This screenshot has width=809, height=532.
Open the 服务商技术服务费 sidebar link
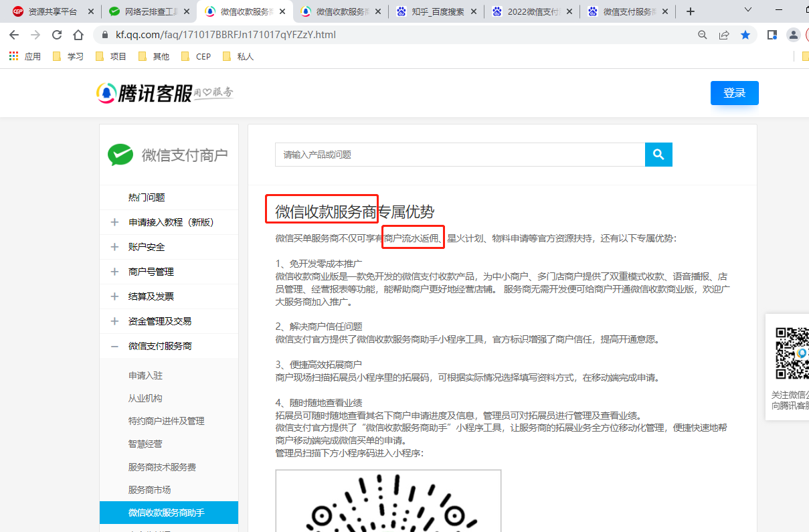tap(162, 467)
